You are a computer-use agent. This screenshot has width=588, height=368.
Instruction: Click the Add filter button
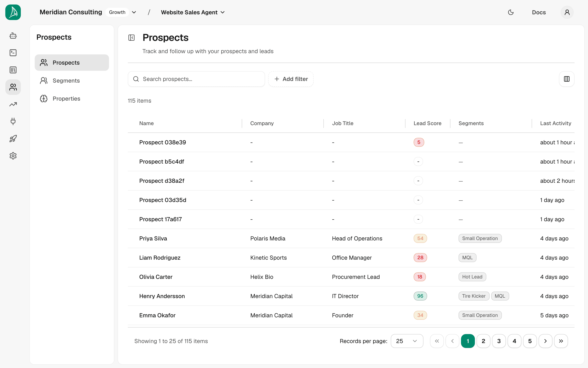(x=291, y=79)
